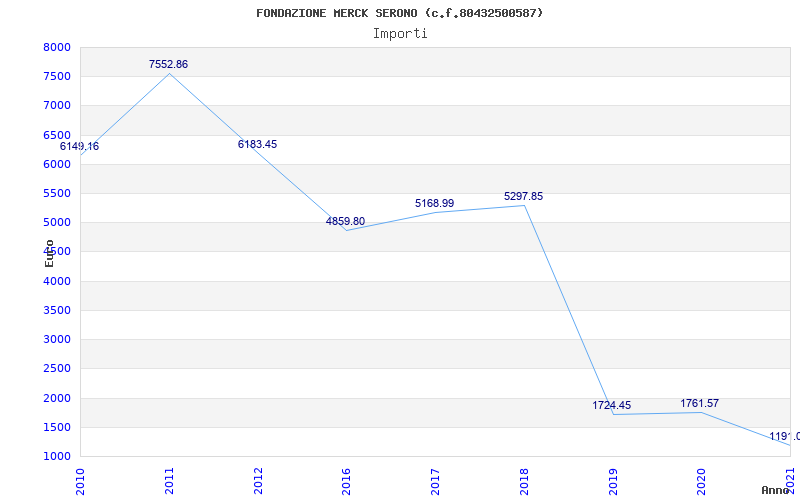The height and width of the screenshot is (500, 800).
Task: Click the 2500 y-axis tick label
Action: click(x=56, y=369)
